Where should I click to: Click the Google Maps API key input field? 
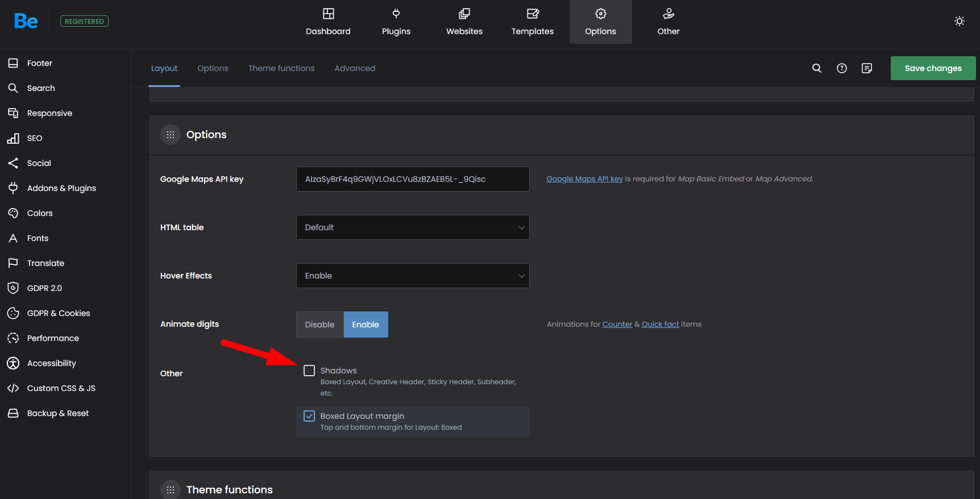click(413, 179)
